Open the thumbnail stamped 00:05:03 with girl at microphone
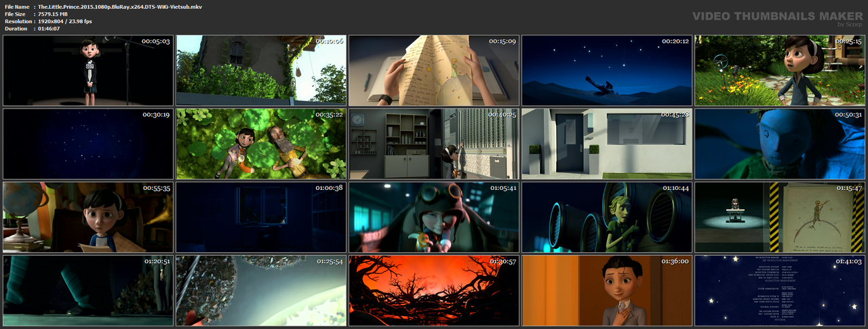868x329 pixels. pos(88,71)
